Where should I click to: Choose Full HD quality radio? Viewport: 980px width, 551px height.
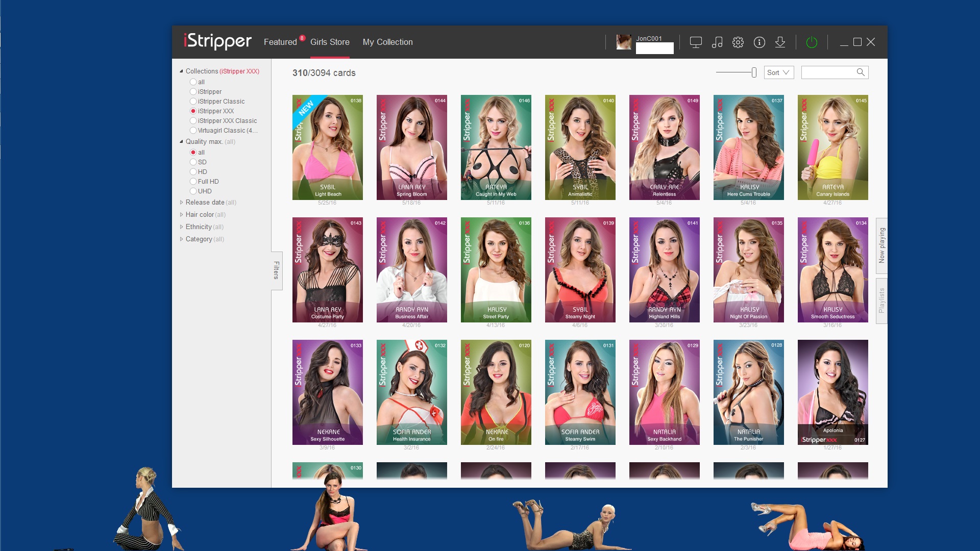pos(193,182)
